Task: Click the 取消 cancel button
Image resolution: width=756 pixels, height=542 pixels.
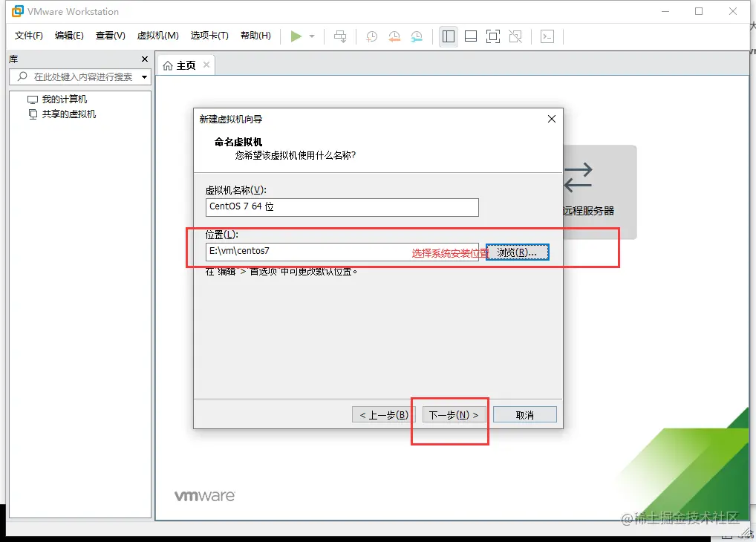Action: pos(524,415)
